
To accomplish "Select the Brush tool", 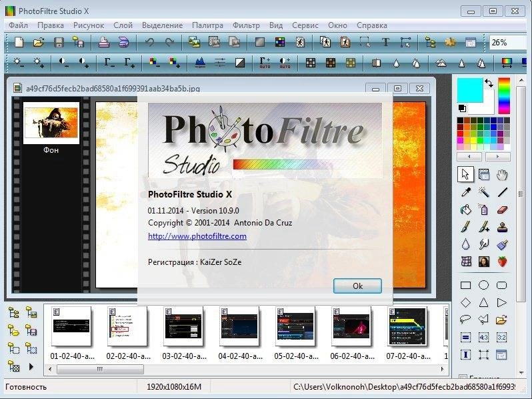I will 466,227.
